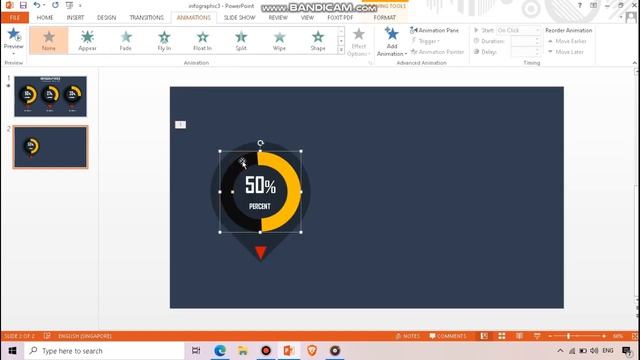Open the FILE tab

tap(15, 18)
